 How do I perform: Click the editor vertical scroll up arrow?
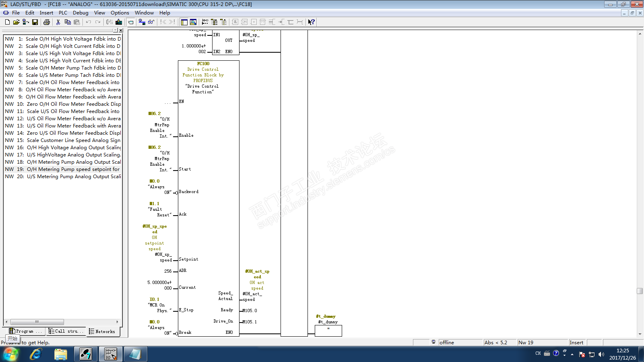point(640,34)
